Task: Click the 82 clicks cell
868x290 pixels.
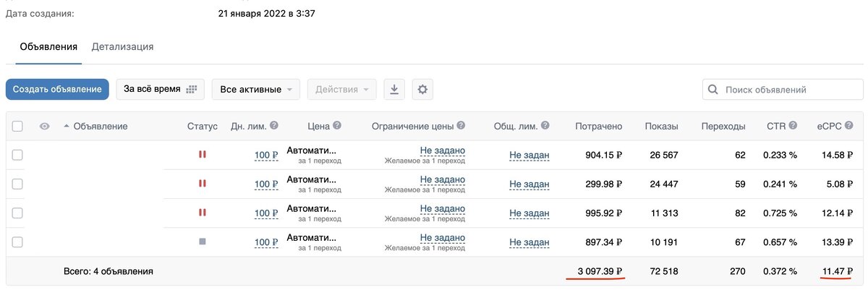Action: tap(739, 213)
